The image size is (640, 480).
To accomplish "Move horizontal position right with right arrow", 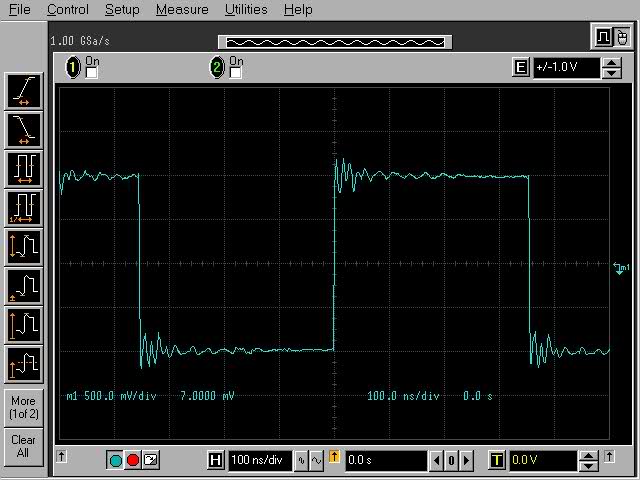I will tap(466, 461).
